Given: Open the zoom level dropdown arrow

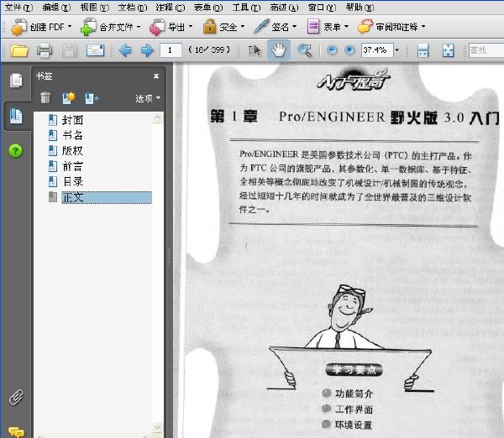Looking at the screenshot, I should [397, 50].
